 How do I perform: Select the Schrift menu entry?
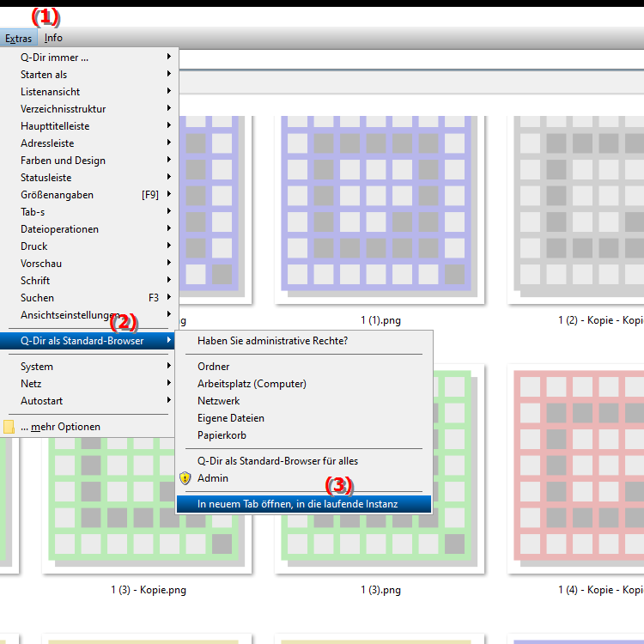(89, 281)
